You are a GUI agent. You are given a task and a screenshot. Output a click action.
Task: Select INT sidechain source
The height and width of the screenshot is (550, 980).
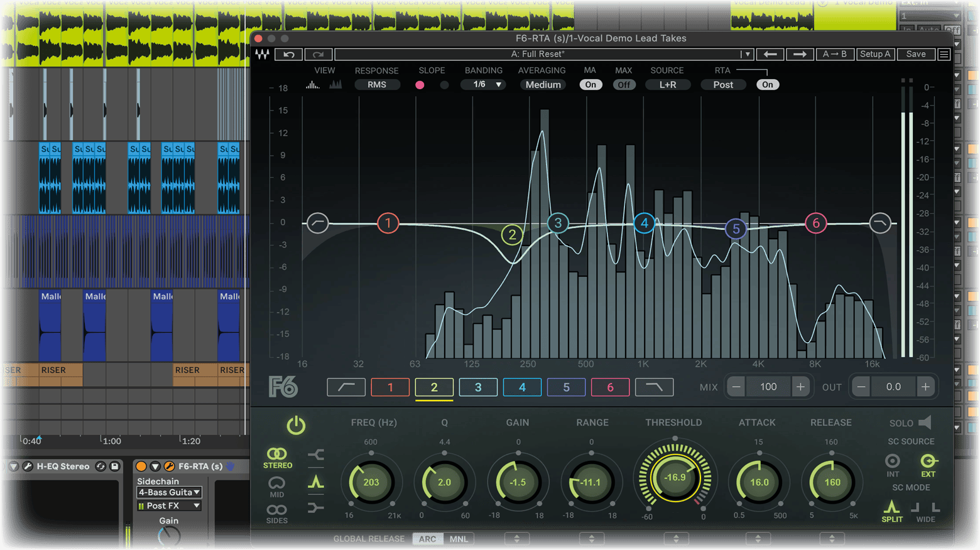pyautogui.click(x=892, y=465)
